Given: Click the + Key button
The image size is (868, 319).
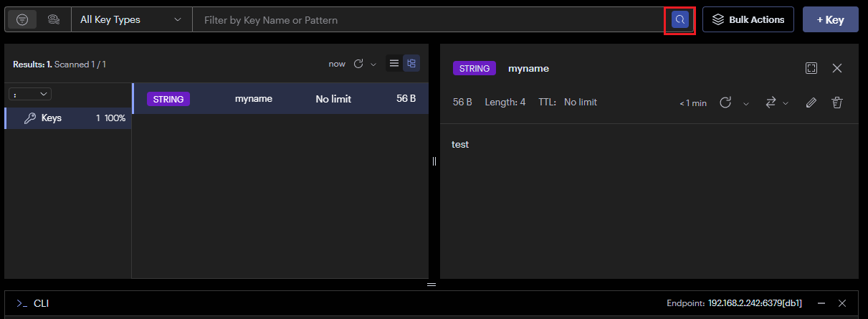Looking at the screenshot, I should coord(830,20).
